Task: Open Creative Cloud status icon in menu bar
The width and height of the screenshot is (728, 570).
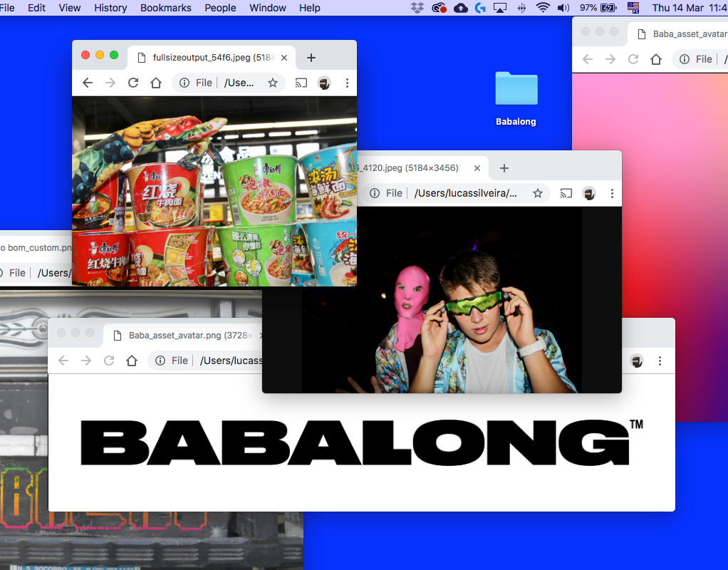Action: click(x=439, y=8)
